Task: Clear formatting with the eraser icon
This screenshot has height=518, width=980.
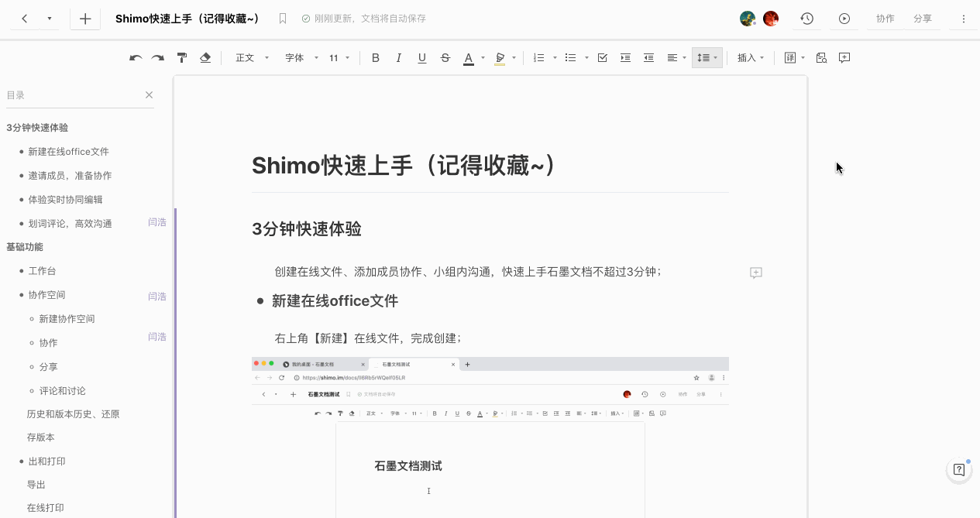Action: point(205,58)
